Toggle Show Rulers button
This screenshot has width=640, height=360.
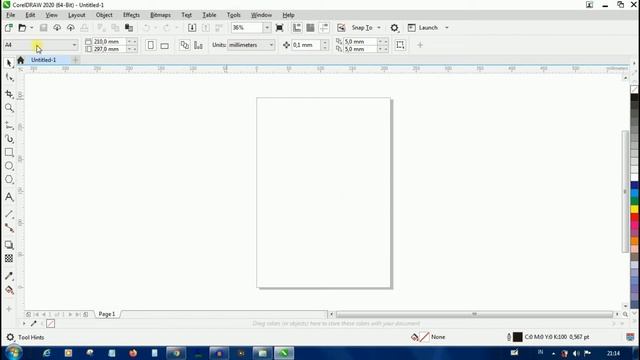297,28
